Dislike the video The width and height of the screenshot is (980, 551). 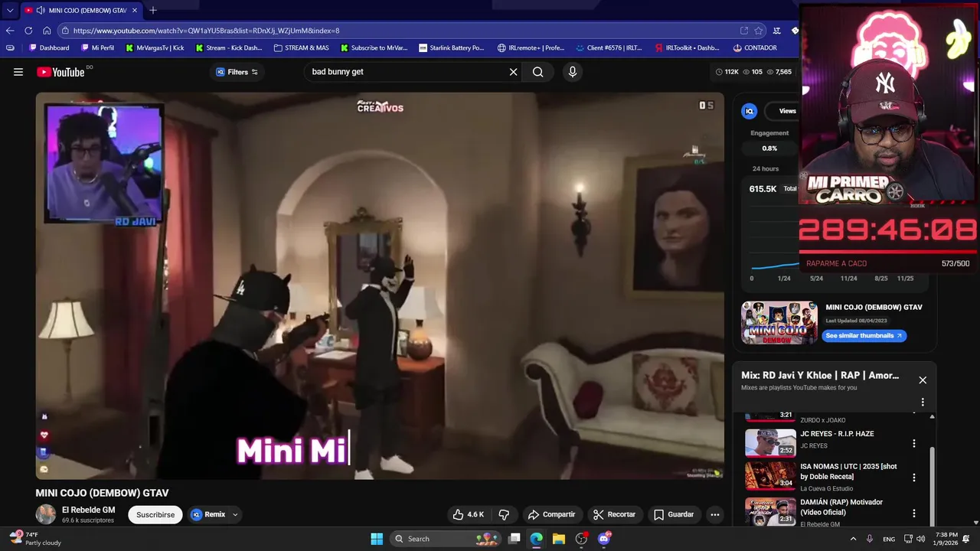pos(504,514)
